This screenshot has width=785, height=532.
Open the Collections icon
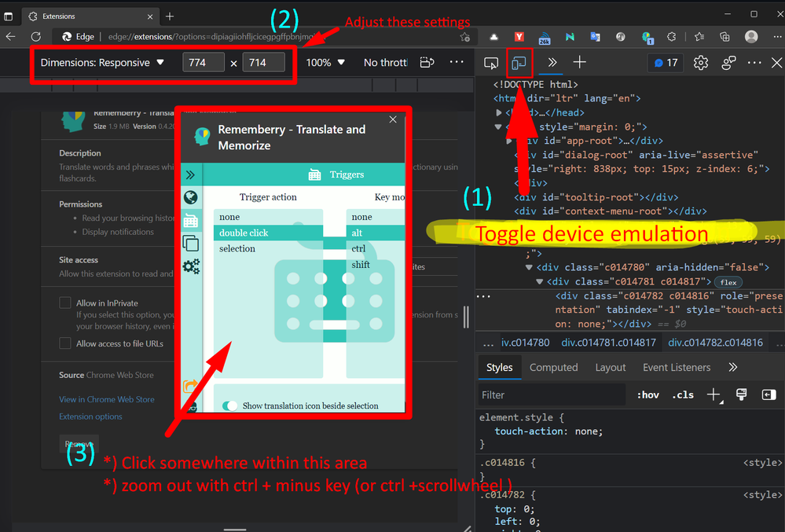point(724,36)
